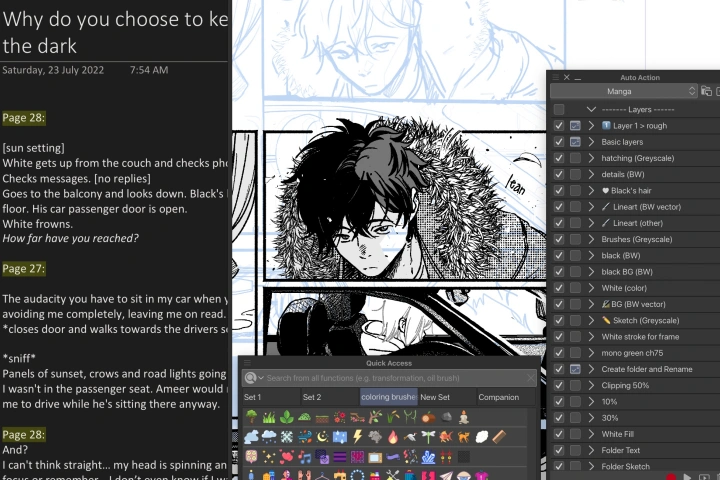Click the character's face in the fur-hood panel
The width and height of the screenshot is (720, 480).
[x=370, y=243]
